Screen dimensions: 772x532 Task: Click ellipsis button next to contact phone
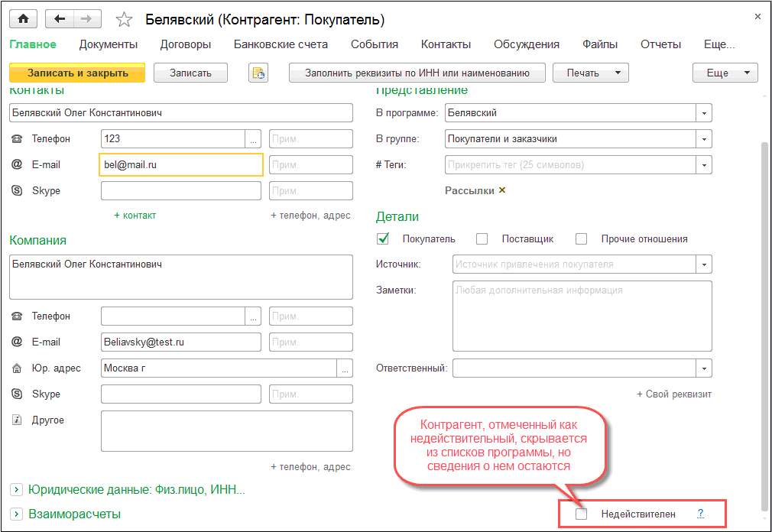254,139
